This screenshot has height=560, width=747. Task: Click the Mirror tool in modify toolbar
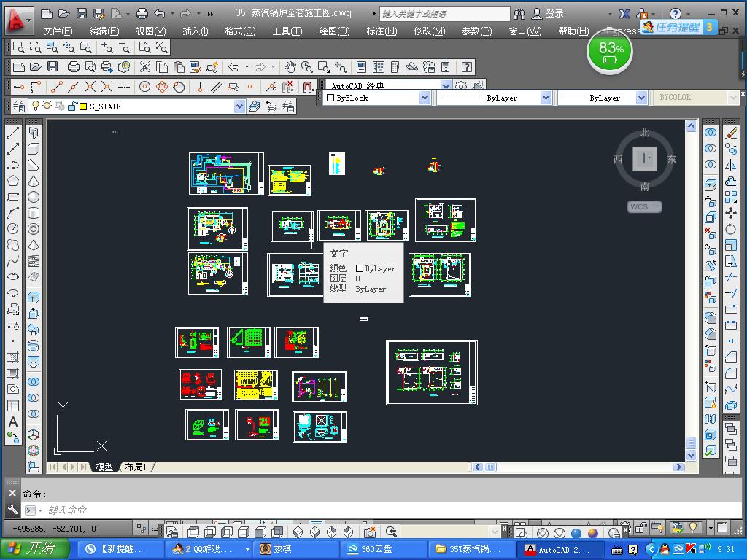(x=730, y=165)
